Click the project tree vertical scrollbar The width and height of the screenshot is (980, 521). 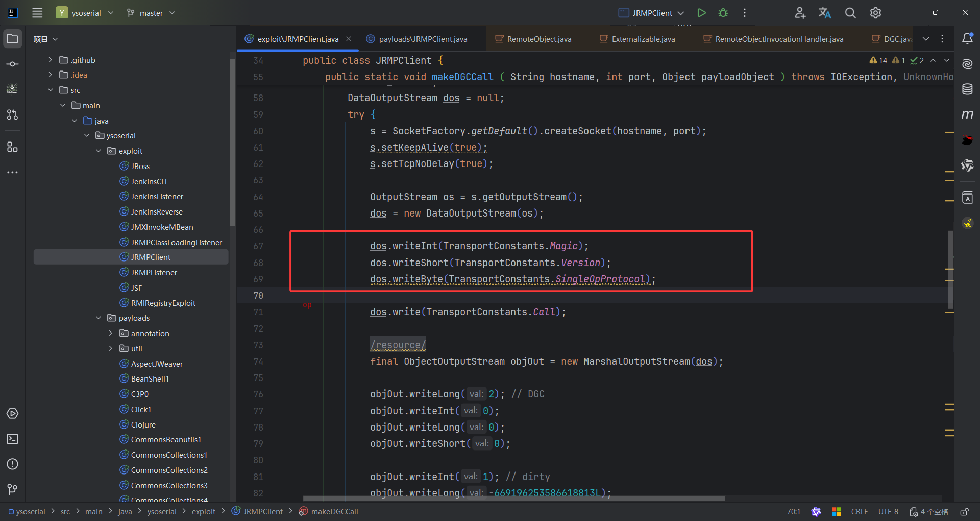(x=233, y=142)
